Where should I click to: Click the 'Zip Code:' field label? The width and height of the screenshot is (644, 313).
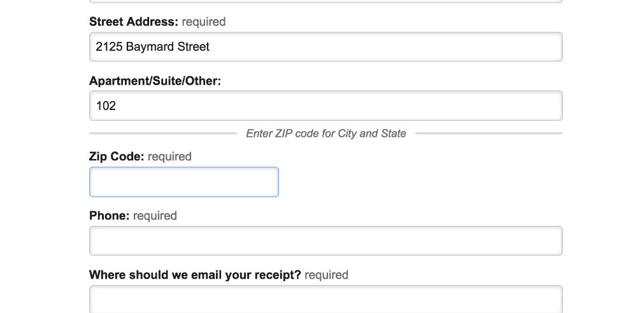click(x=117, y=156)
